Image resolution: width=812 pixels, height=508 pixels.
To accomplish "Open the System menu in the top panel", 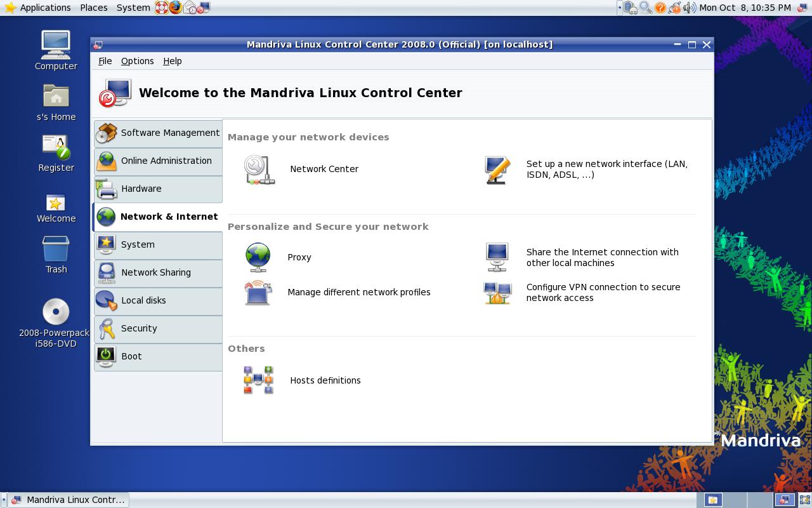I will (x=133, y=8).
